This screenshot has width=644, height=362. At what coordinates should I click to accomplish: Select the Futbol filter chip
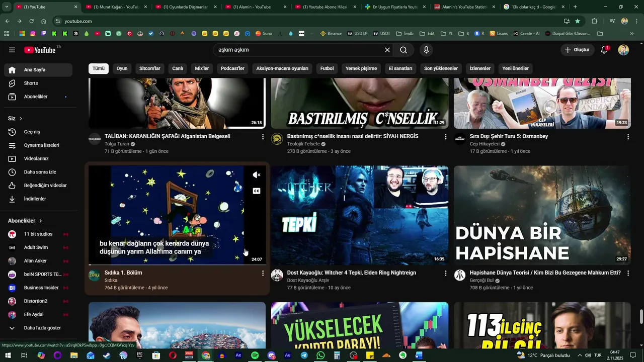pos(327,68)
